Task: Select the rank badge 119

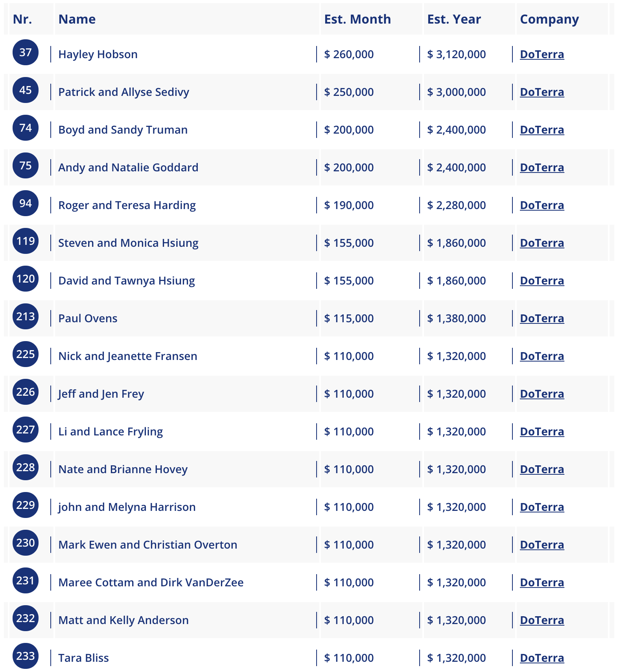Action: pos(26,241)
